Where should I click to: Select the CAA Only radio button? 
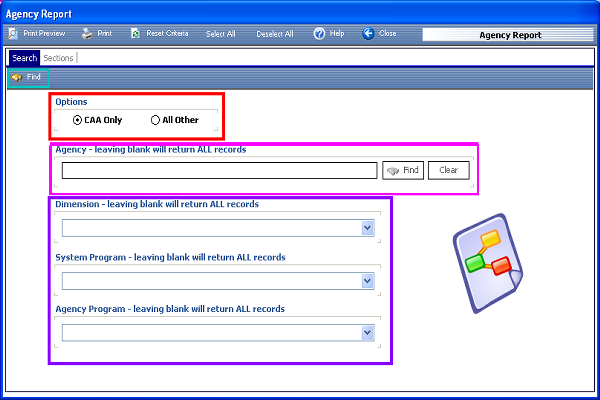pos(78,120)
